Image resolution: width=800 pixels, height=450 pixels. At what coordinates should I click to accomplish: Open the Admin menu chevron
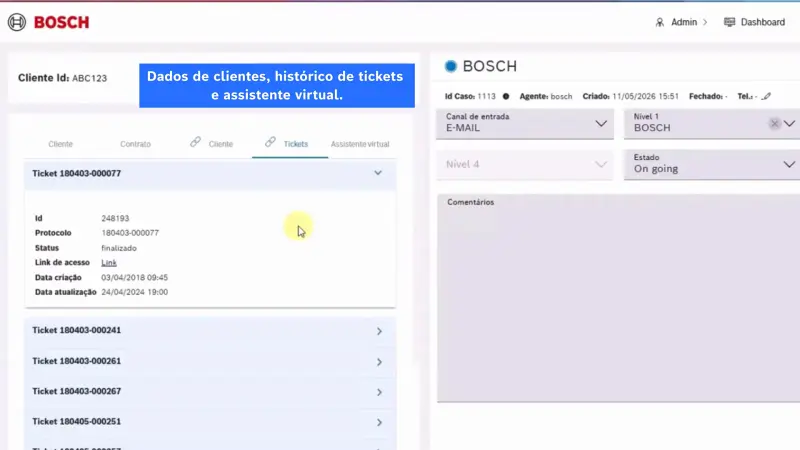(x=705, y=22)
